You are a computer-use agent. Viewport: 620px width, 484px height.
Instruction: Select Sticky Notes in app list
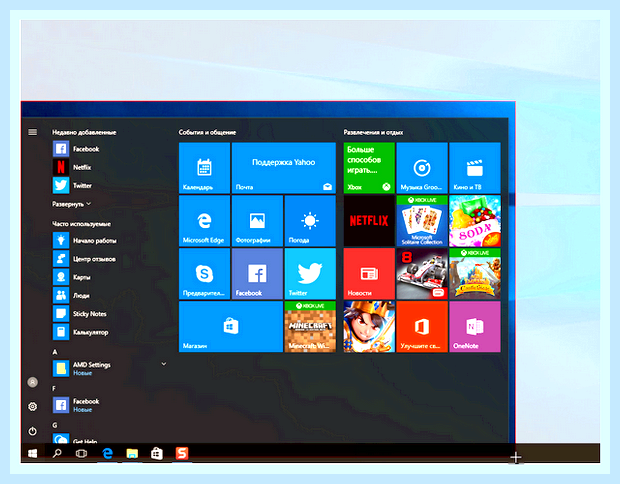[80, 314]
